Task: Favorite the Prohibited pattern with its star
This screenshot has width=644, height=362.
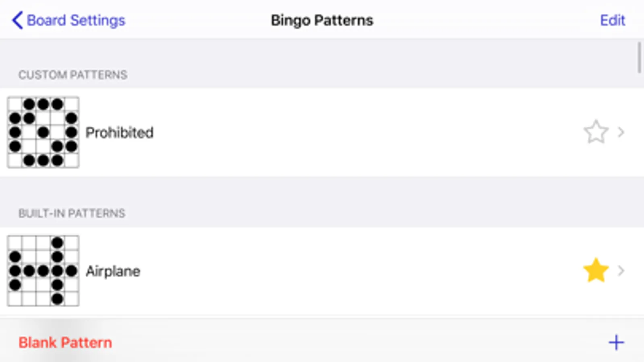Action: click(596, 132)
